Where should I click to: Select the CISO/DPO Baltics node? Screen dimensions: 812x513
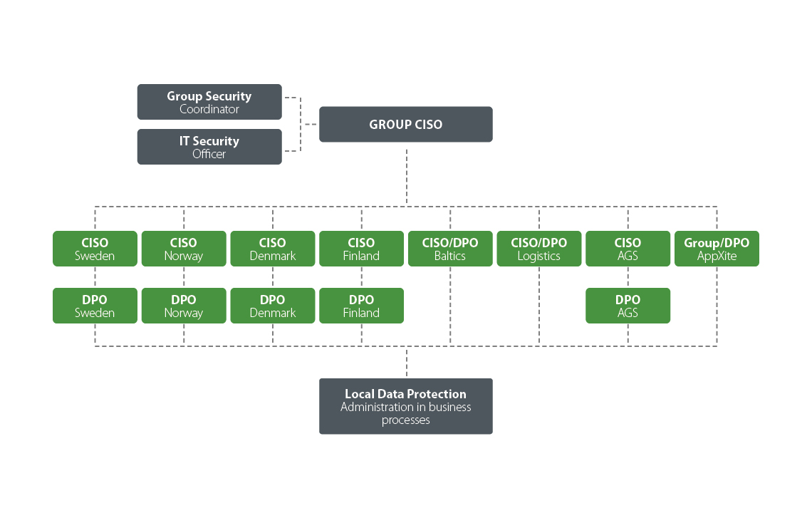(x=450, y=249)
